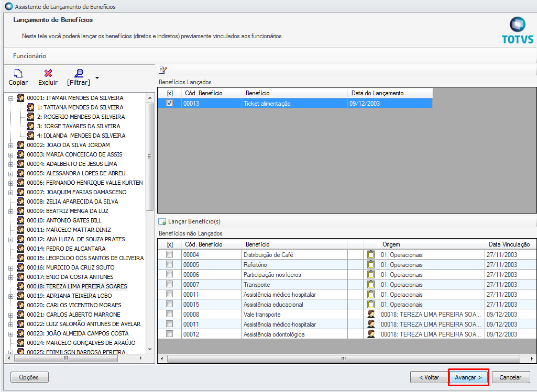Expand the 00004 ADALBERTO DE JESUS LIMA node
This screenshot has width=537, height=392.
(x=11, y=164)
